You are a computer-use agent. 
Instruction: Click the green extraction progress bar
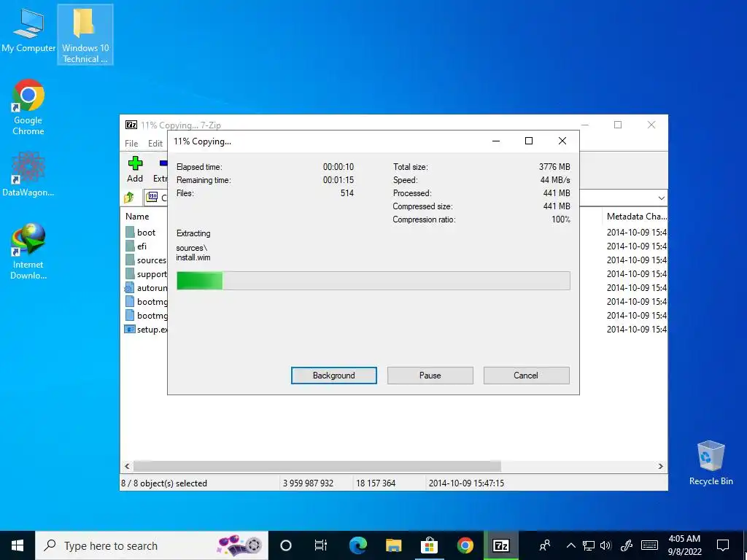pyautogui.click(x=373, y=281)
